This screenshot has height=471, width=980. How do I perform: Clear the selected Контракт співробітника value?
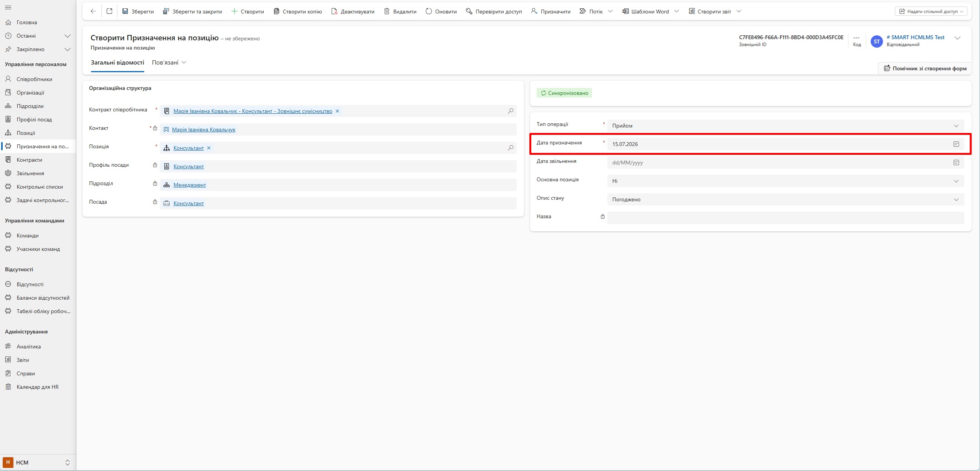coord(337,111)
